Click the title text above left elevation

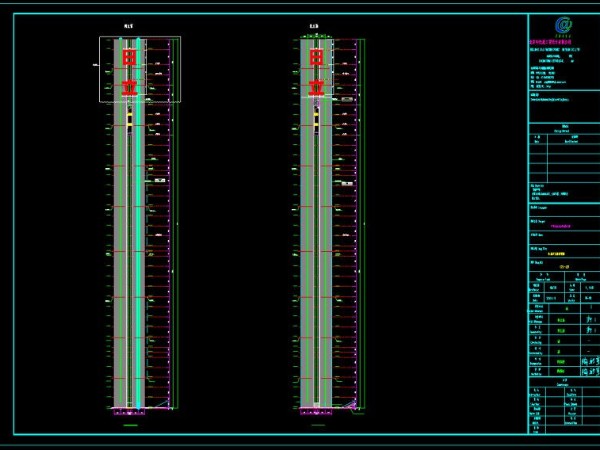click(x=129, y=26)
